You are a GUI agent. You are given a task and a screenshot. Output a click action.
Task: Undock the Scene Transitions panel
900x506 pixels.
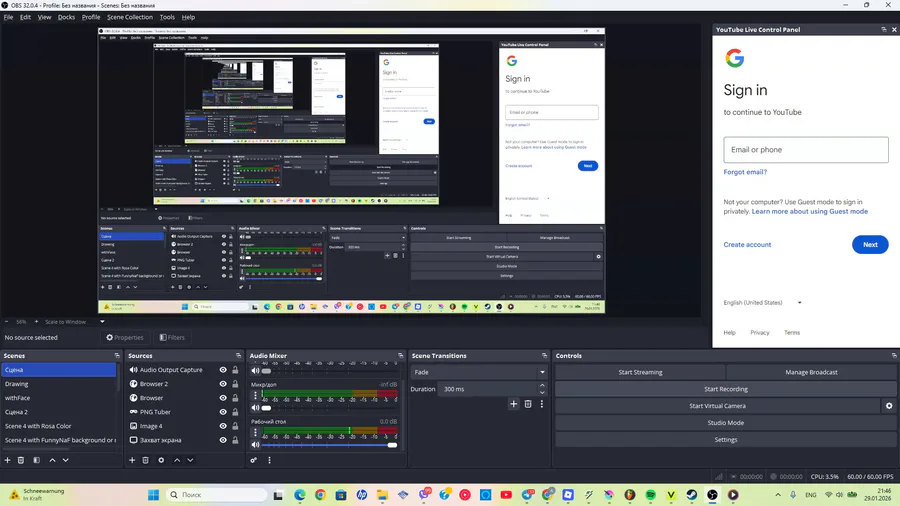tap(545, 356)
